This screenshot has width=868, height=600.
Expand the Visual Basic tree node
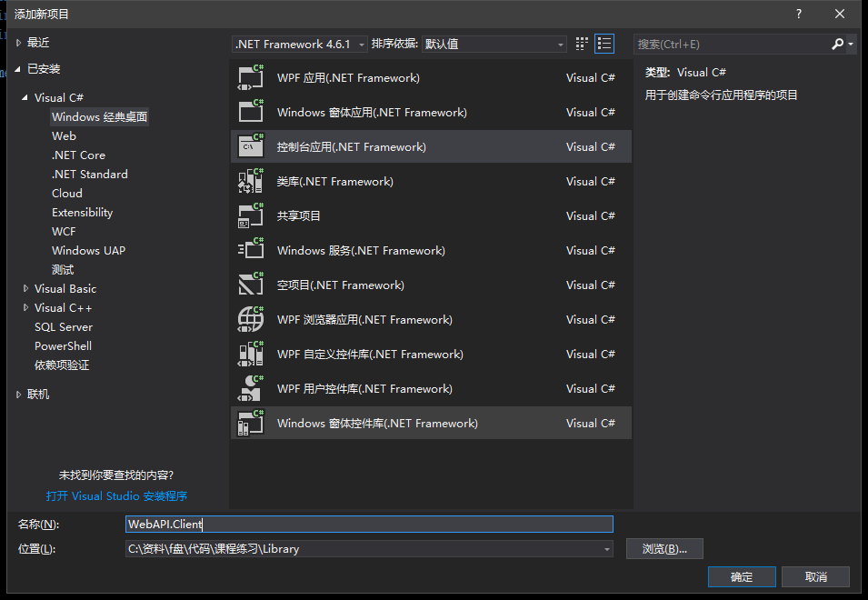(x=25, y=288)
